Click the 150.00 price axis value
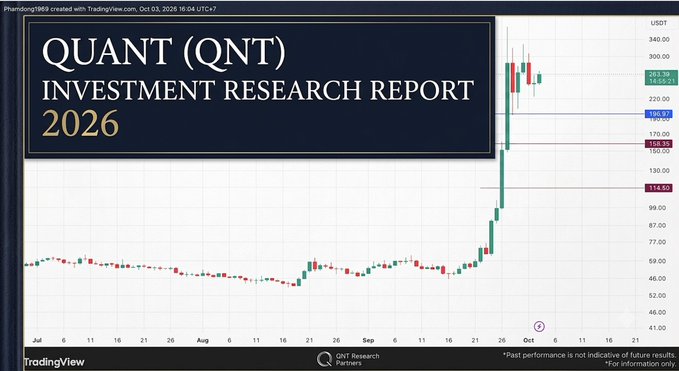This screenshot has height=371, width=679. point(659,151)
